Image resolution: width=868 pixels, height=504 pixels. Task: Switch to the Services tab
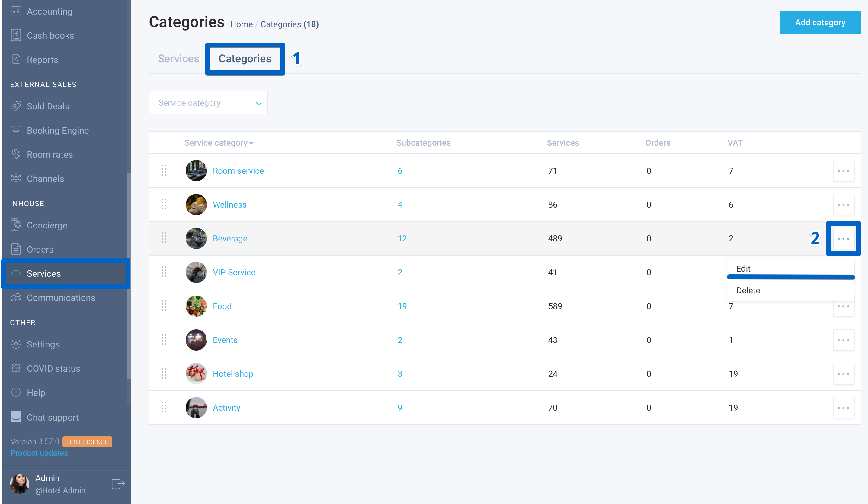point(178,59)
